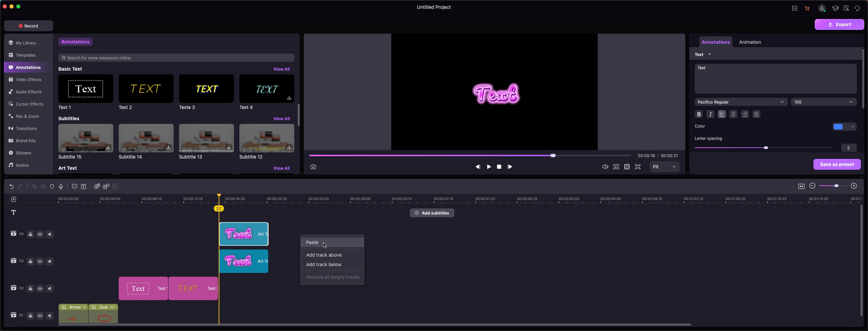Viewport: 868px width, 331px height.
Task: Add a marker with the shield icon
Action: [52, 186]
